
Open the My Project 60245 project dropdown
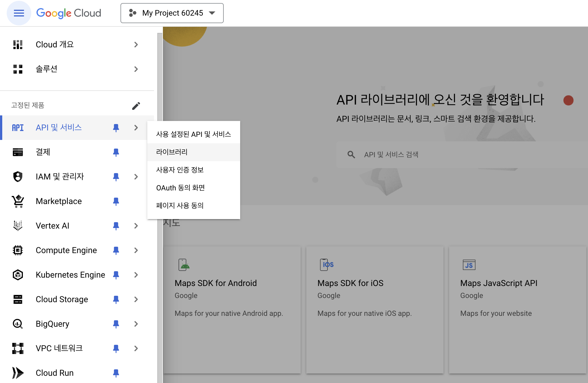coord(172,13)
